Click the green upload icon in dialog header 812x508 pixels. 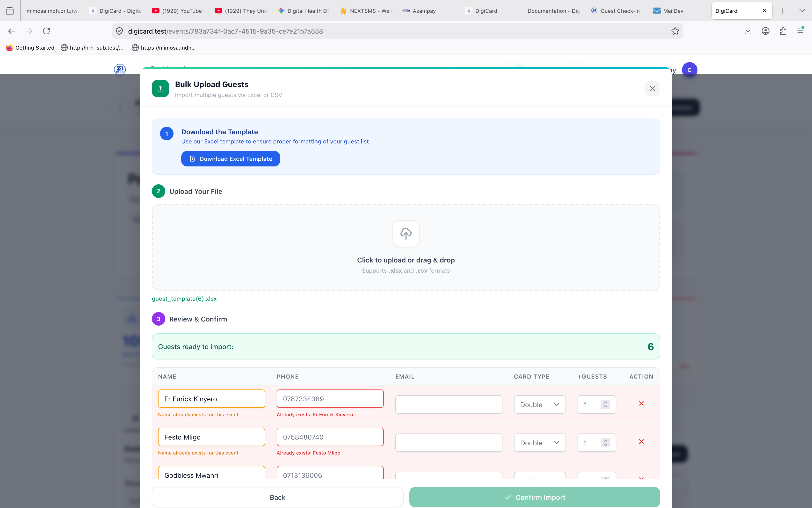160,88
